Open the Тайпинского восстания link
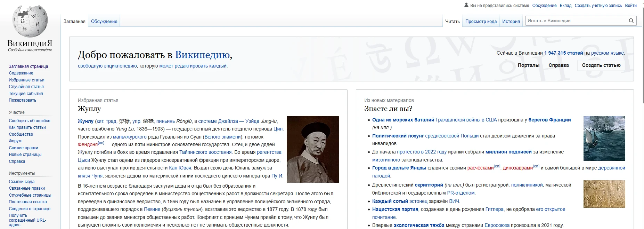This screenshot has height=229, width=644. point(205,152)
